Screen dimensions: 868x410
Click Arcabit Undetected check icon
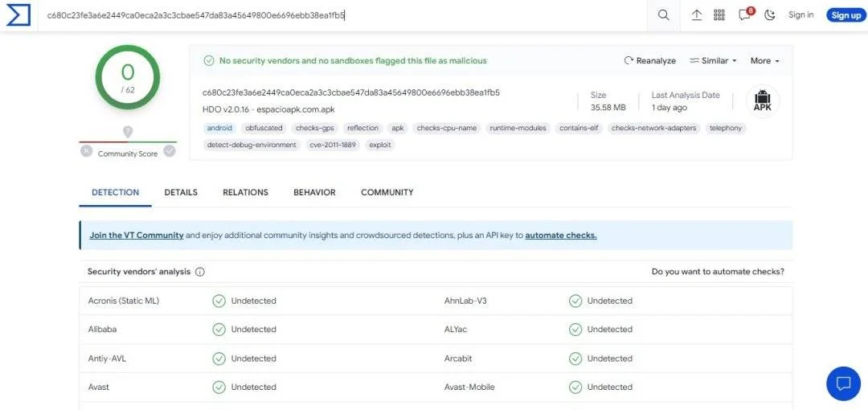pos(575,359)
